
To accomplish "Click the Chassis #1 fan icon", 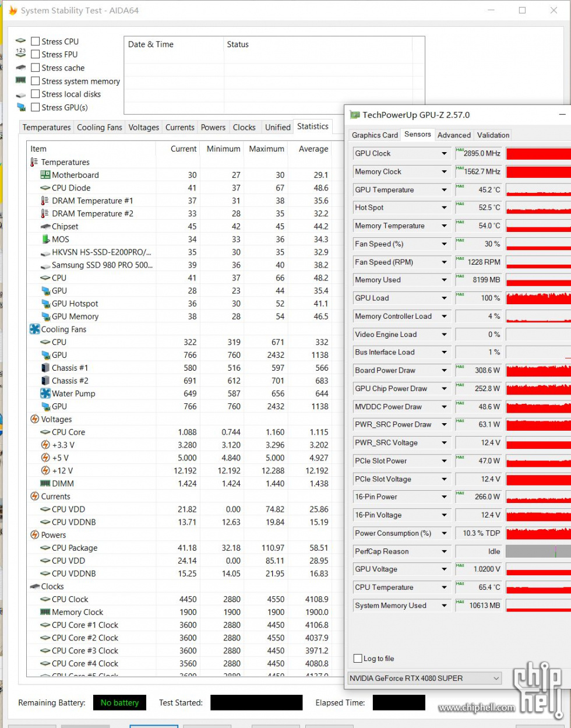I will [x=45, y=368].
